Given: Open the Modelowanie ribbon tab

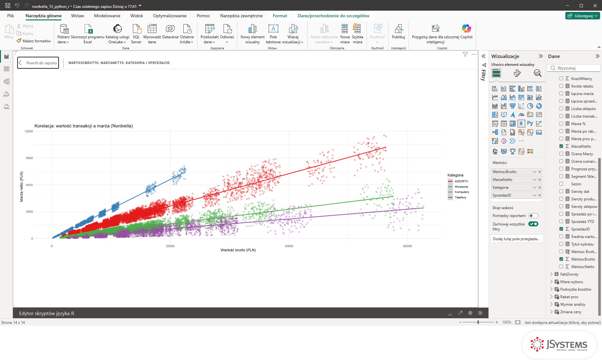Looking at the screenshot, I should [107, 16].
